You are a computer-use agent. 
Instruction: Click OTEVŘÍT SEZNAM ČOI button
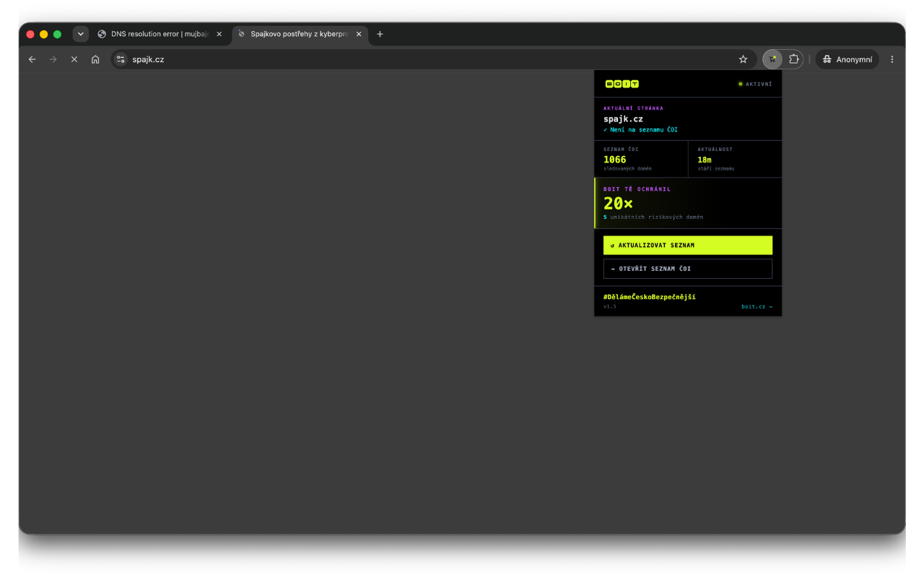click(688, 269)
